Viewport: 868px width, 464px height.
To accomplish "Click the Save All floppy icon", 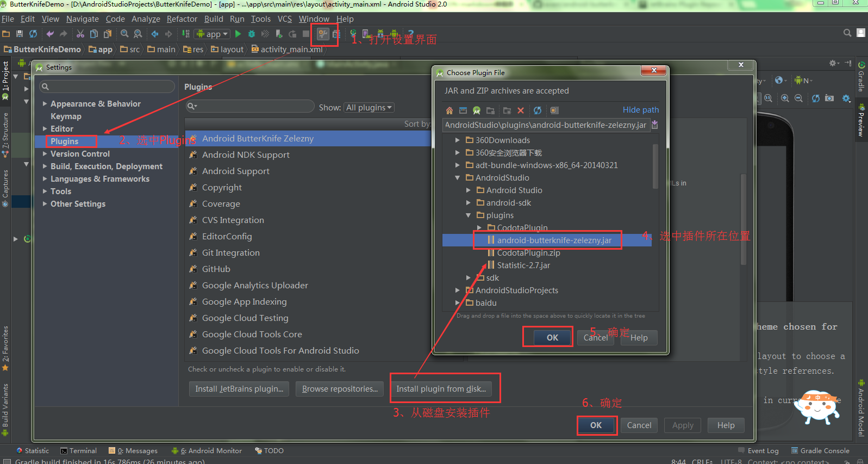I will coord(20,34).
